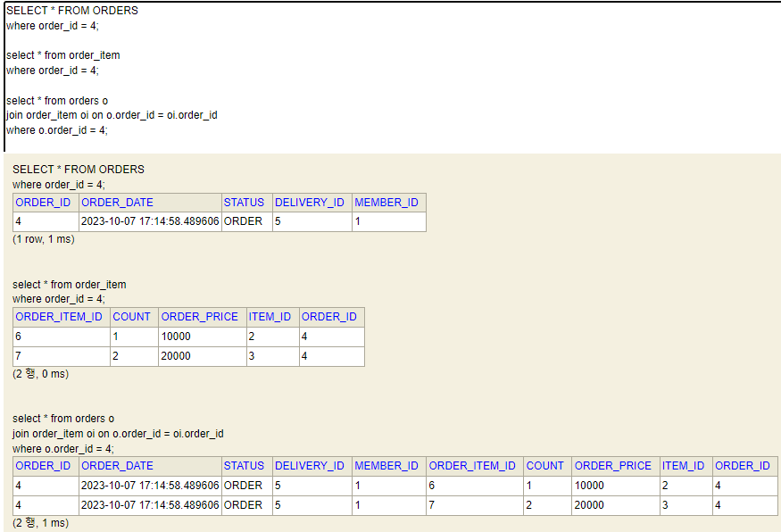Click price 10000 in order_item result table
The width and height of the screenshot is (781, 532).
tap(203, 337)
